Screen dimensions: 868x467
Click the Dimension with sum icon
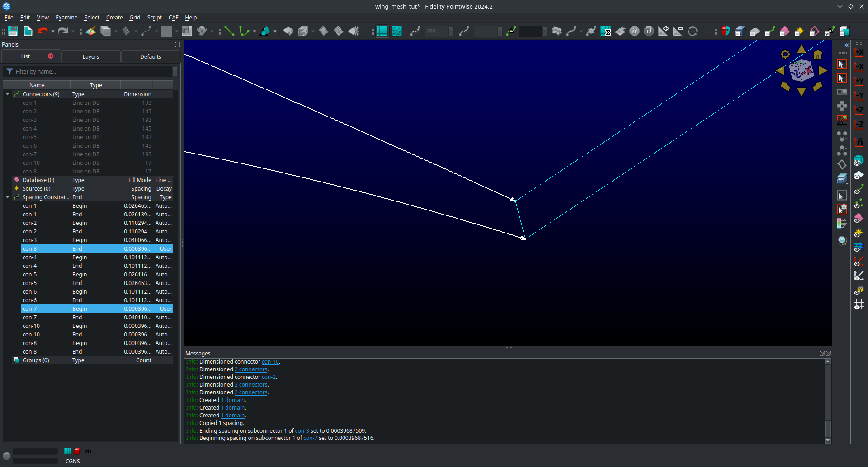click(606, 32)
